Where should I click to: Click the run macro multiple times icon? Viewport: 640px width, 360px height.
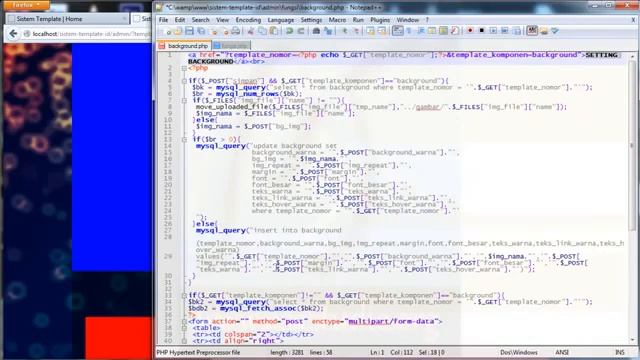[504, 31]
